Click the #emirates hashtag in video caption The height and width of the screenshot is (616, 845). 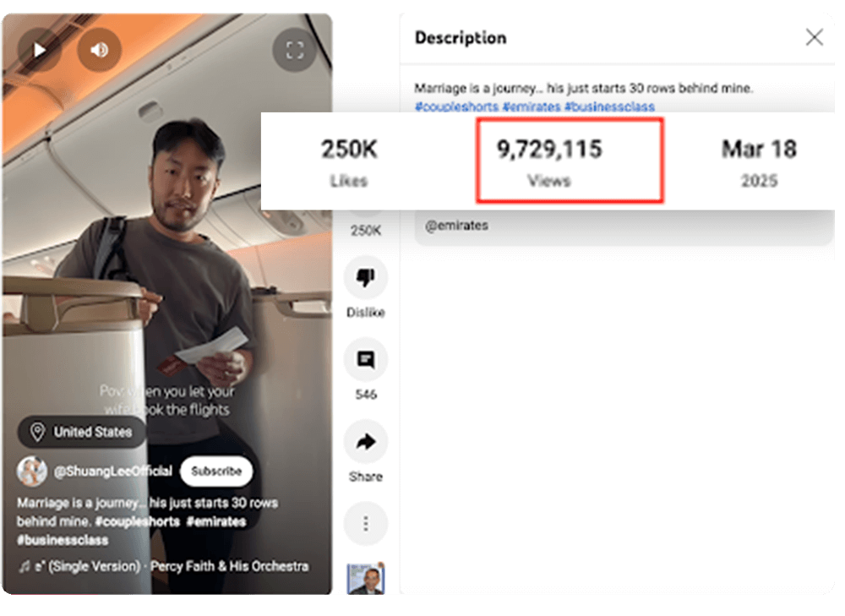click(216, 521)
